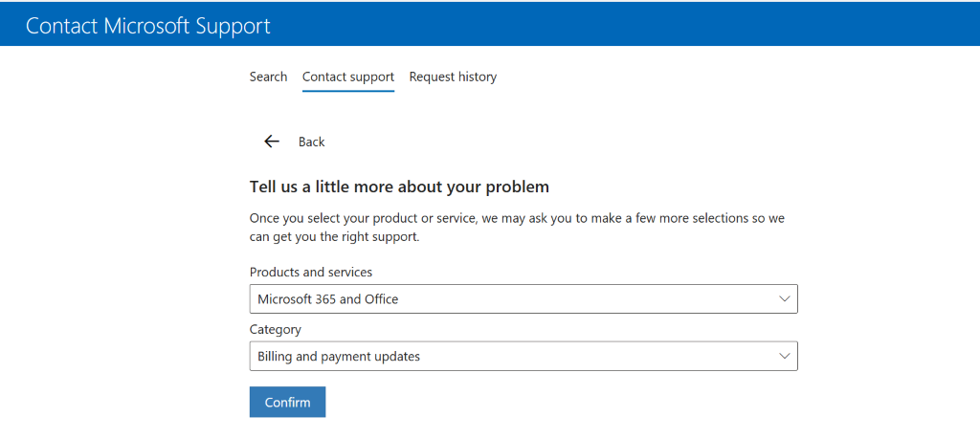Switch to the Search tab
980x439 pixels.
coord(268,77)
